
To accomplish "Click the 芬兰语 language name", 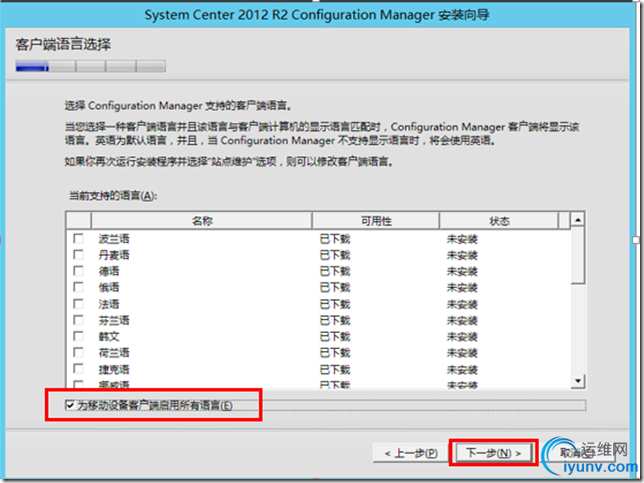I will pos(114,320).
